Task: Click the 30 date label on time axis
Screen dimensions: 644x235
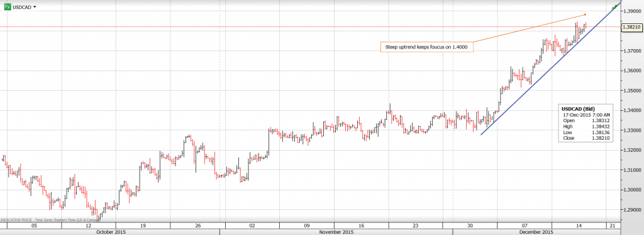Action: [470, 226]
